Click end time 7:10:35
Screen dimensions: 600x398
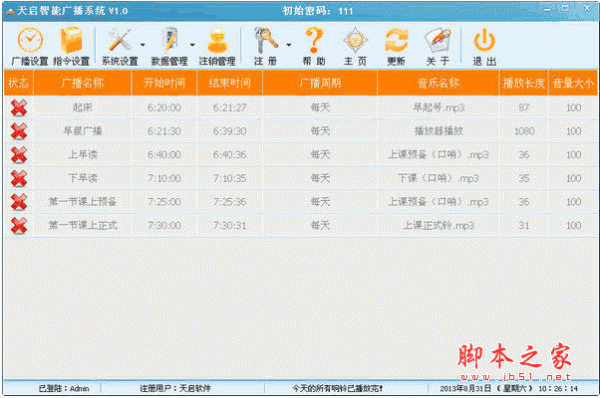click(230, 178)
